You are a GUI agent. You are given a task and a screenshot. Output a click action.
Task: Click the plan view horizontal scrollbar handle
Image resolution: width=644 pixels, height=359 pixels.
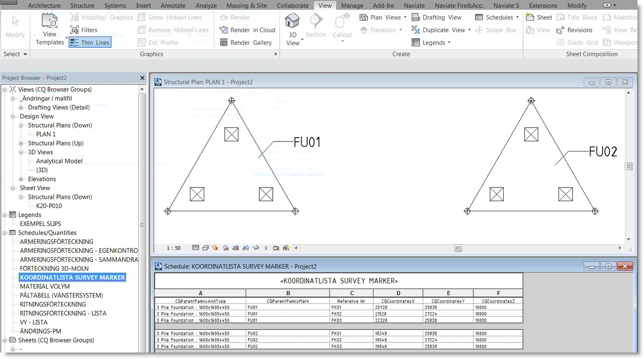click(458, 248)
